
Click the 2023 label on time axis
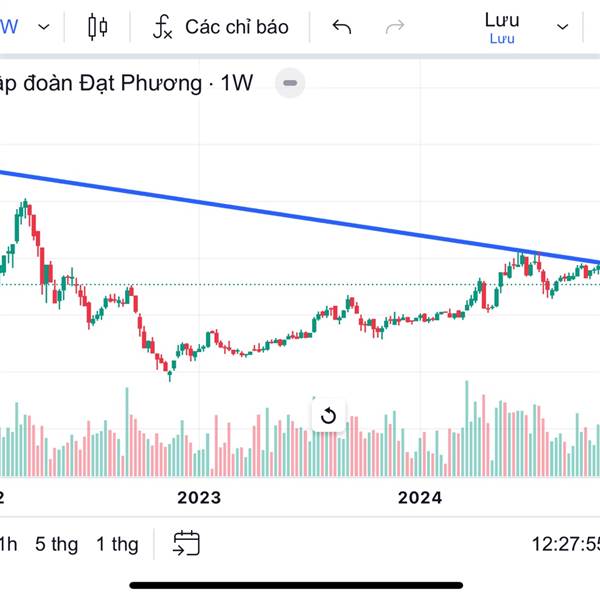coord(199,498)
